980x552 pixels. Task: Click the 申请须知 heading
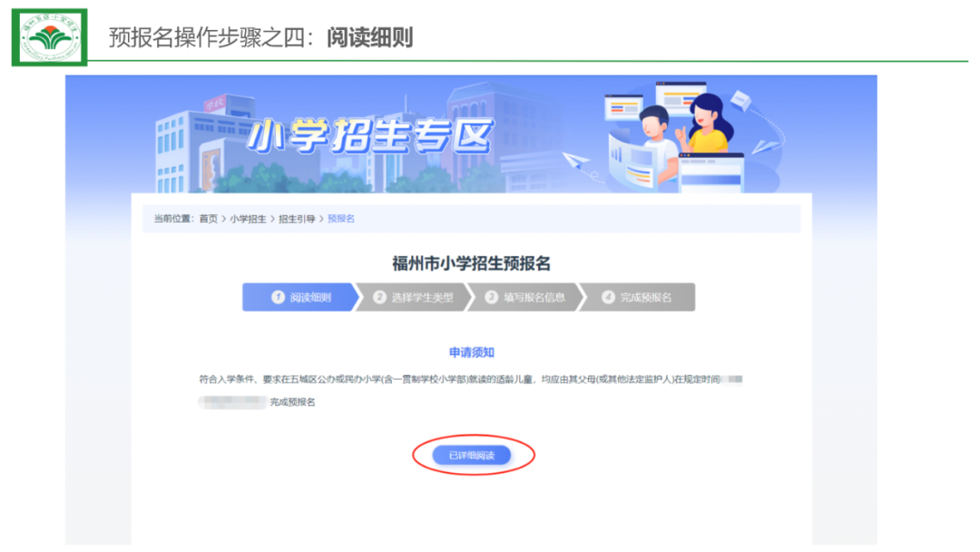point(472,352)
